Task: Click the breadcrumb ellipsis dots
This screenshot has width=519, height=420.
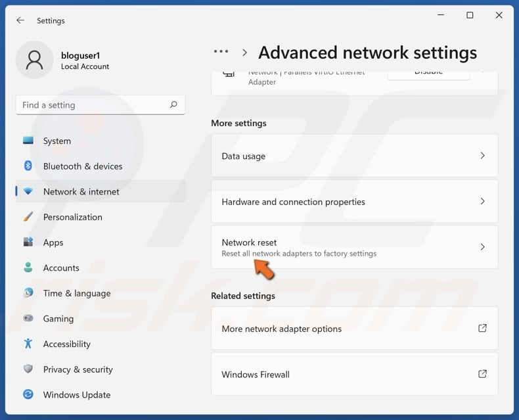Action: pos(221,51)
